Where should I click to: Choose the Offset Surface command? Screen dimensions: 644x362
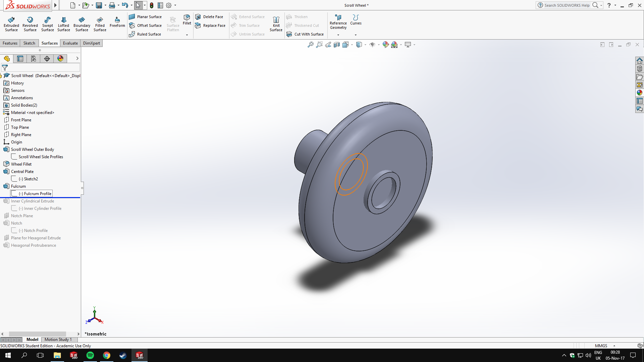145,25
